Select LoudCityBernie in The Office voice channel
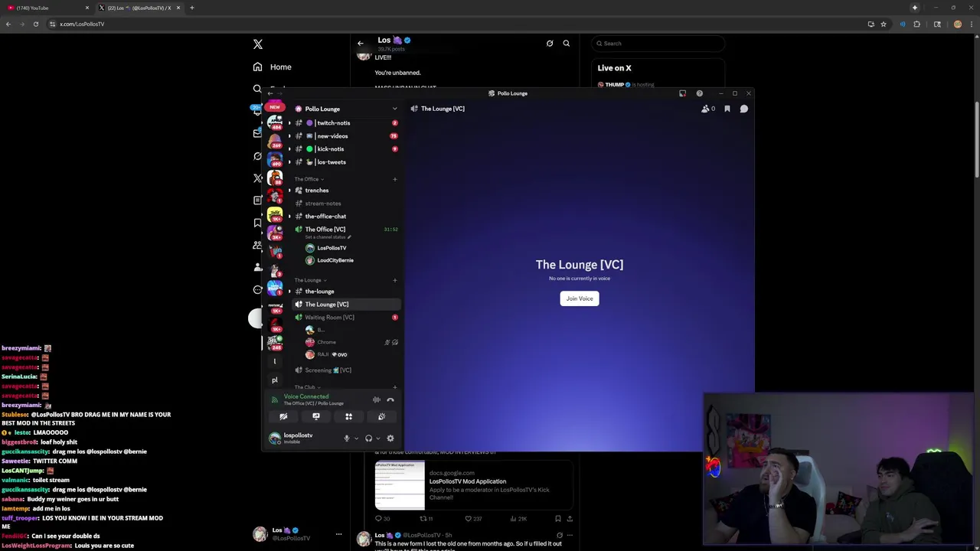The image size is (980, 551). click(x=335, y=260)
